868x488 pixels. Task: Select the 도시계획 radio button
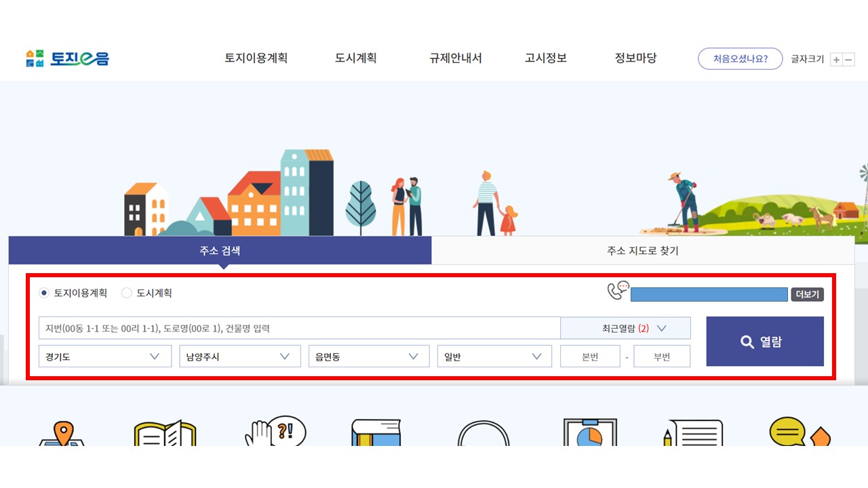coord(127,293)
